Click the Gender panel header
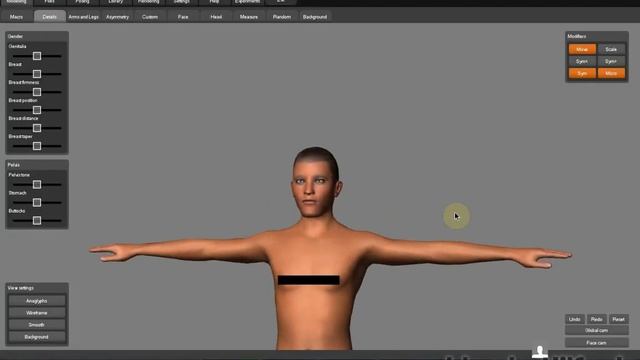This screenshot has width=640, height=360. (x=37, y=36)
